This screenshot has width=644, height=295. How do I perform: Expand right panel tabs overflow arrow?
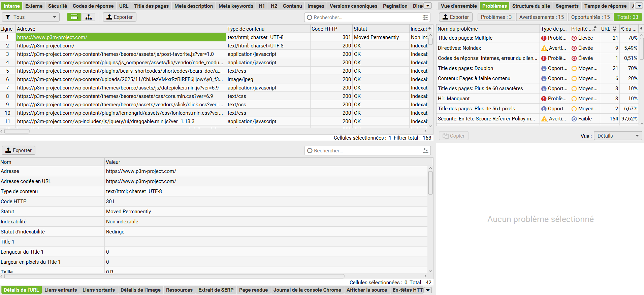click(639, 6)
